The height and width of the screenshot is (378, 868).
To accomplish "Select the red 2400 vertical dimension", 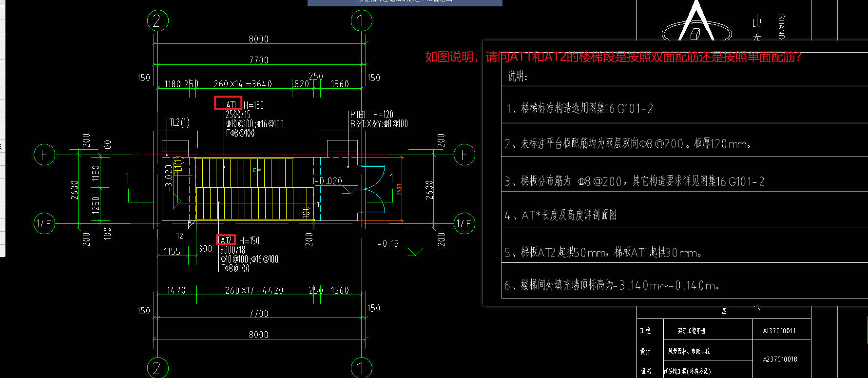I will tap(399, 189).
